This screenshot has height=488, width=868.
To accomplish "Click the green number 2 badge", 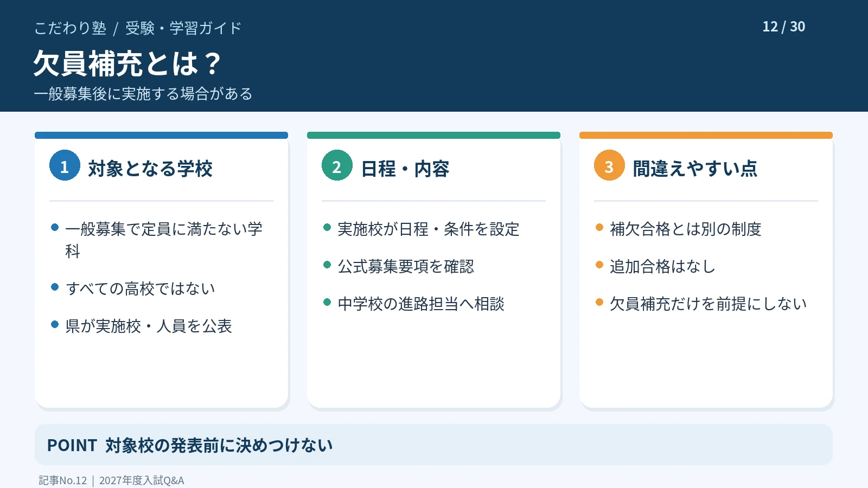I will [x=337, y=165].
